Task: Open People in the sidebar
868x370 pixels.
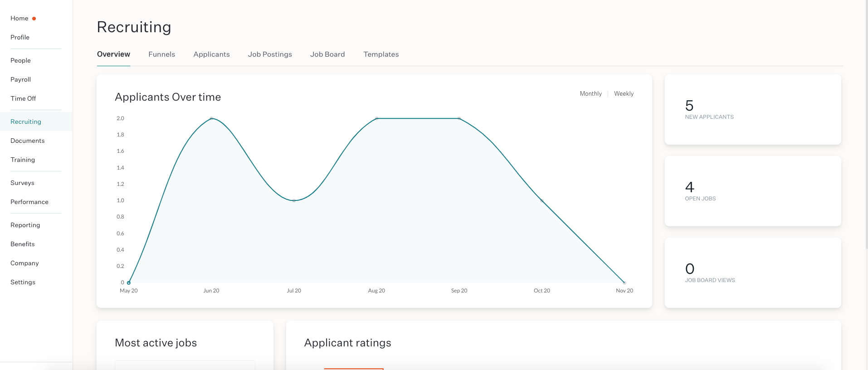Action: [20, 61]
